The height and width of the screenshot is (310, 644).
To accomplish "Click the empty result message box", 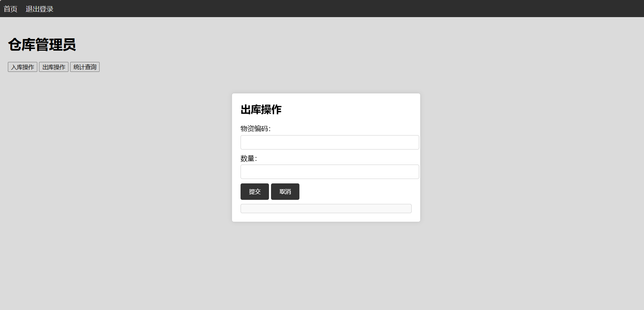I will pos(326,209).
